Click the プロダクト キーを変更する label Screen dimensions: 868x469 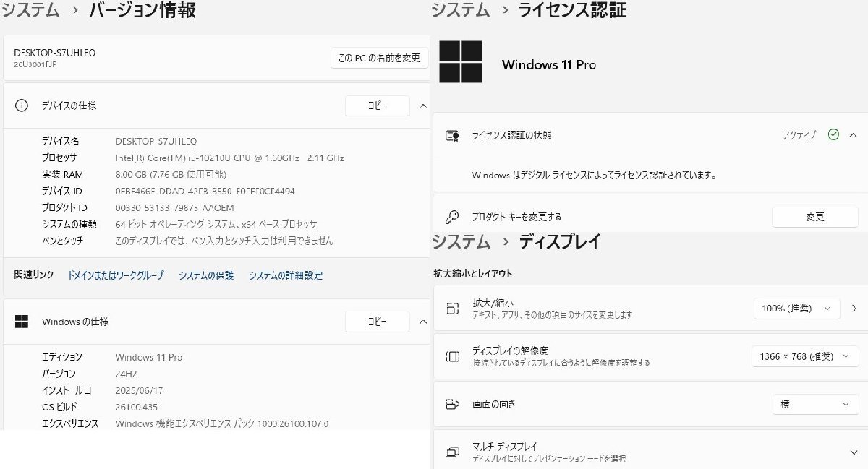click(516, 217)
